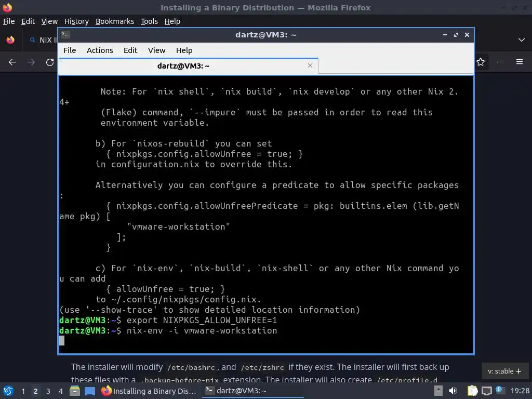Bookmark this page with the star icon

[x=481, y=62]
